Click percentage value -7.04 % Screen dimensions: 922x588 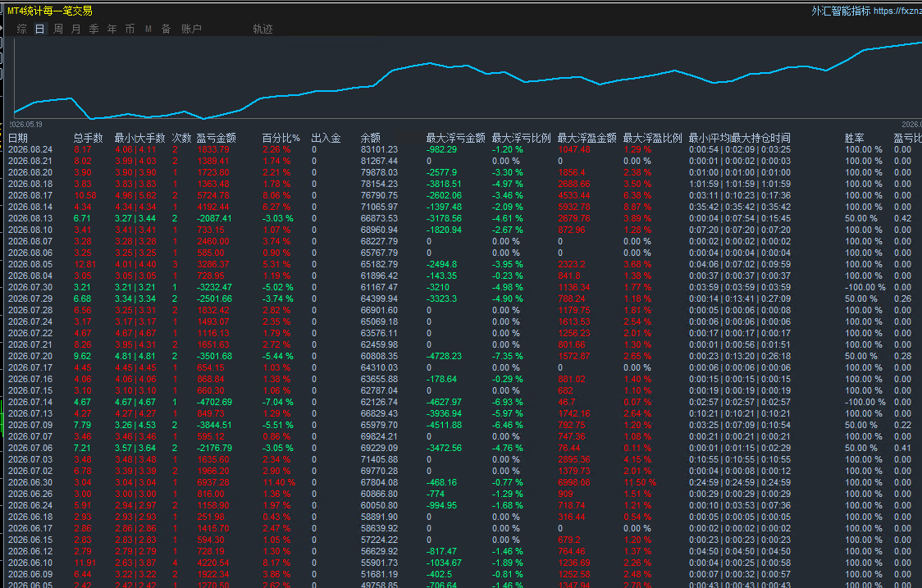[x=277, y=402]
